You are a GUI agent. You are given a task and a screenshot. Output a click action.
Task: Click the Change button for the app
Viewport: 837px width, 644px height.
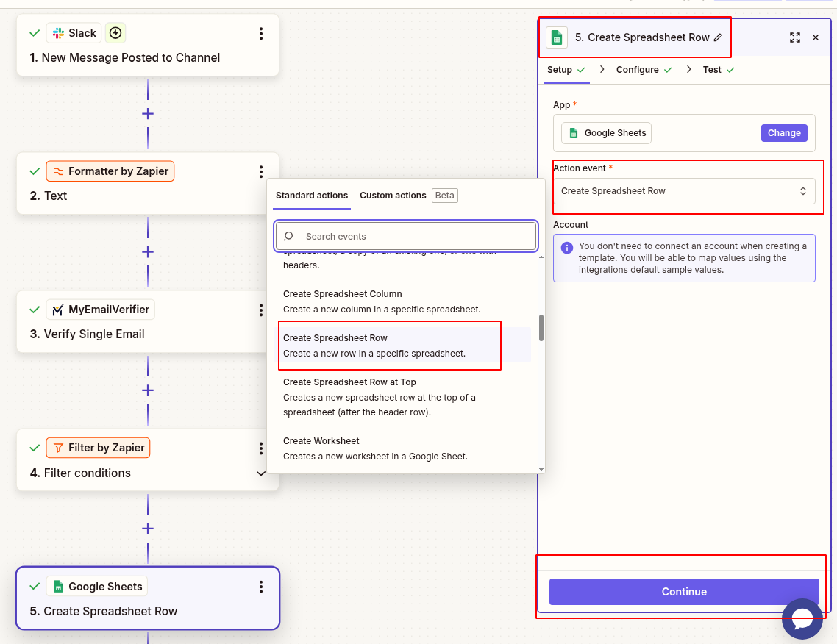(783, 133)
